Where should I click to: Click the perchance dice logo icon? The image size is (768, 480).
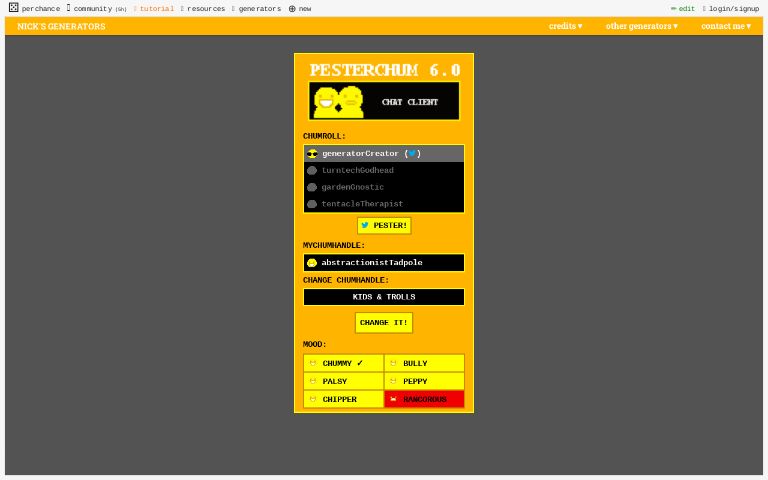click(x=14, y=8)
